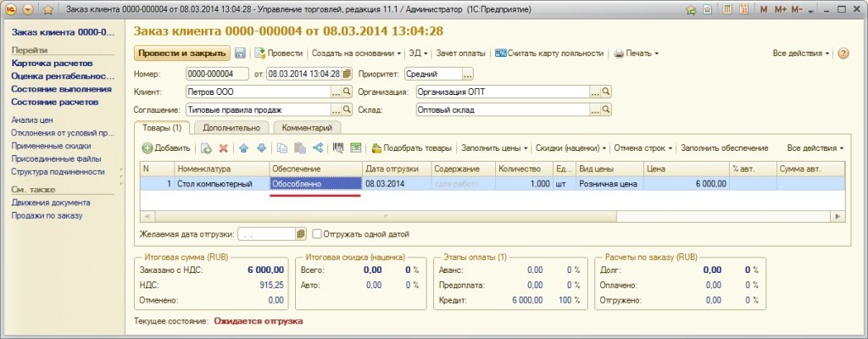Image resolution: width=868 pixels, height=339 pixels.
Task: Click the copy rows to clipboard icon
Action: [x=281, y=148]
